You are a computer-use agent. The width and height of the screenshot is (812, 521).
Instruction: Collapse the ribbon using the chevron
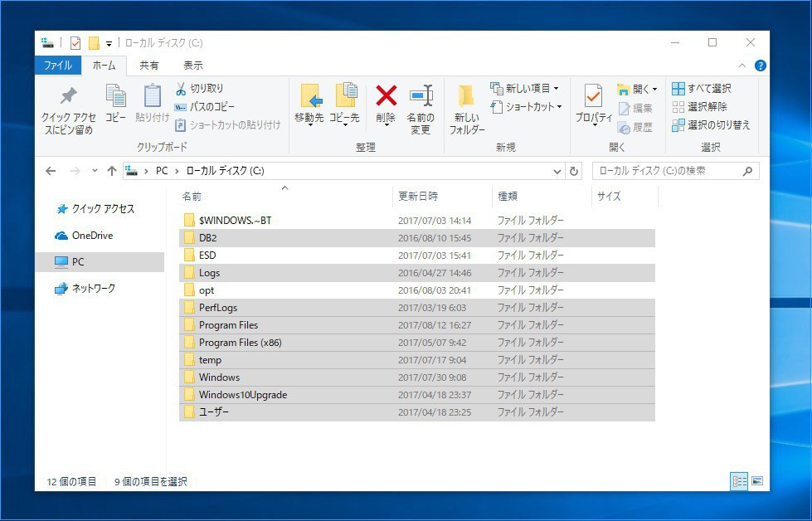click(x=742, y=66)
